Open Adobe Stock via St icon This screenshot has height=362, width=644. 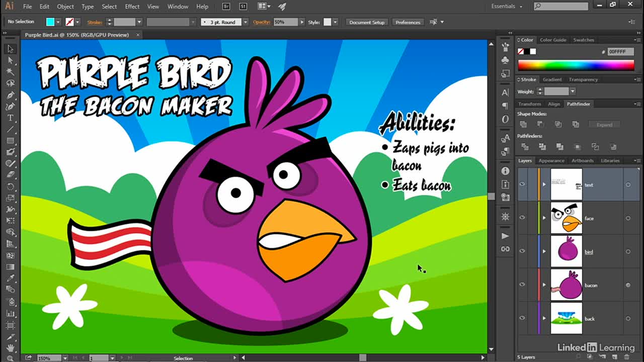click(x=243, y=7)
